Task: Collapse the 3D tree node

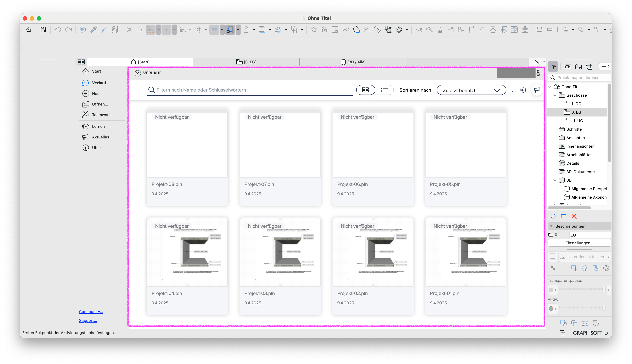Action: 555,180
